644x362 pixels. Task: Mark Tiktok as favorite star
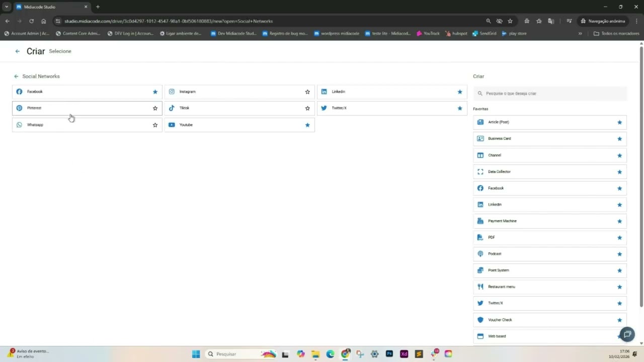point(307,108)
